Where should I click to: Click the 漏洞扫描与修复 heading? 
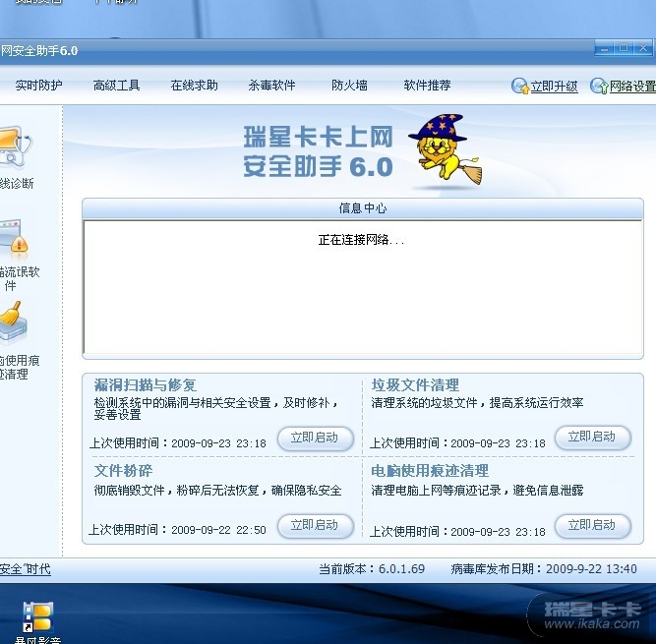click(x=146, y=384)
